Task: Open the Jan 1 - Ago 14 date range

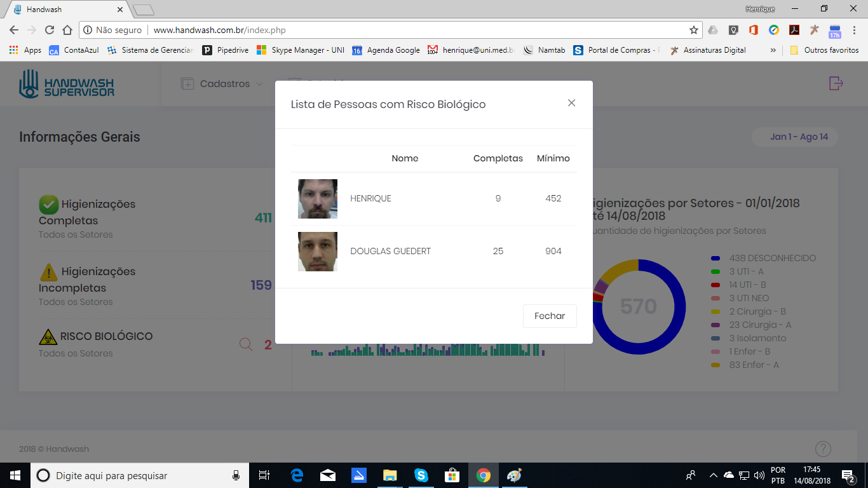Action: (x=794, y=137)
